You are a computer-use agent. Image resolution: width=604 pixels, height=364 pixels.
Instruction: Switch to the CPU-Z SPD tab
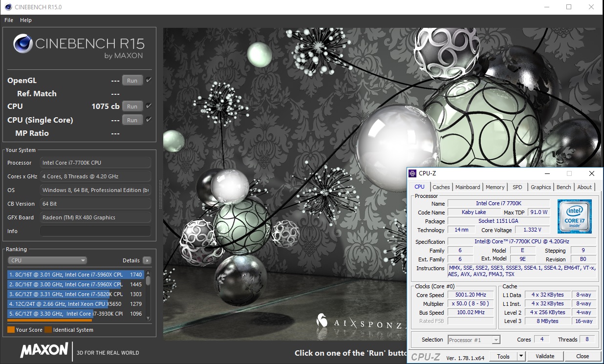tap(517, 187)
